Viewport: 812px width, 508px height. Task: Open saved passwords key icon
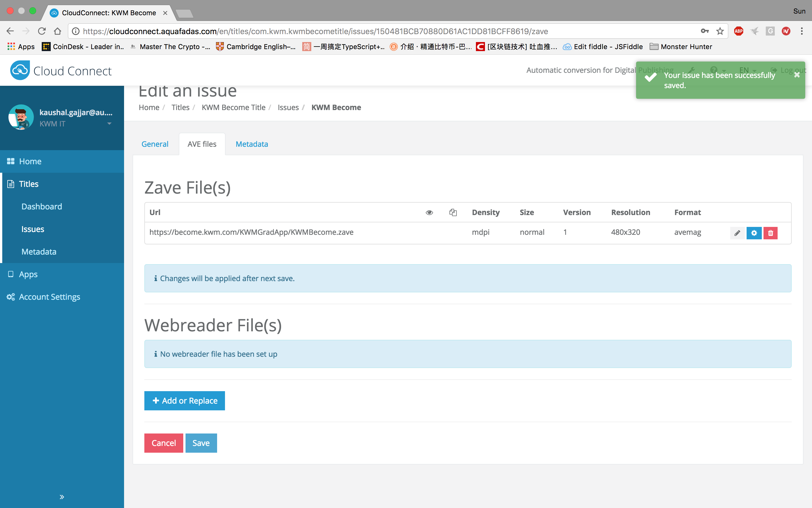pyautogui.click(x=705, y=31)
